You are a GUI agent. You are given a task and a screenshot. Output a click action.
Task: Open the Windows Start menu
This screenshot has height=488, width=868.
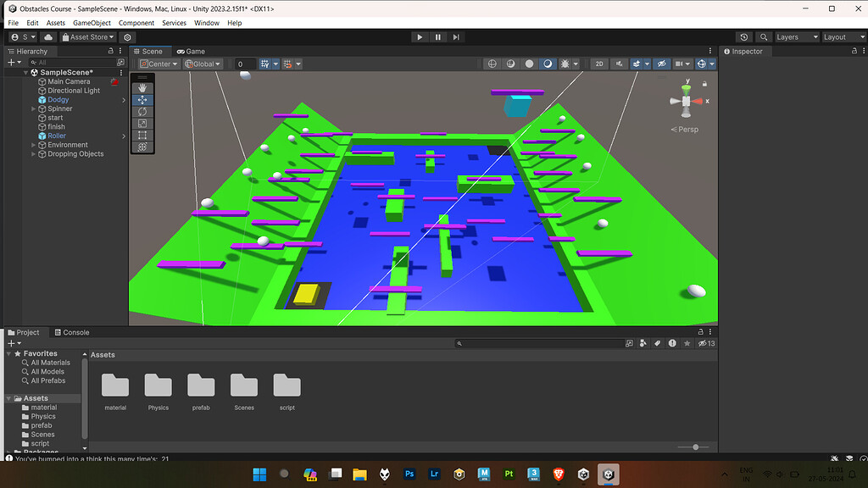coord(259,474)
